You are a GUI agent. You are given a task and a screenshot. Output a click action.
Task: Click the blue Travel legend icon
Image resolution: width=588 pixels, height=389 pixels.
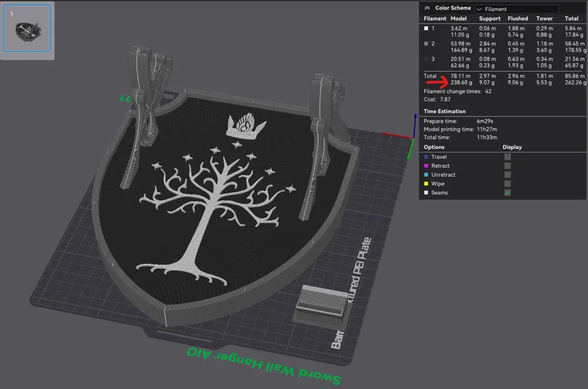[x=426, y=157]
